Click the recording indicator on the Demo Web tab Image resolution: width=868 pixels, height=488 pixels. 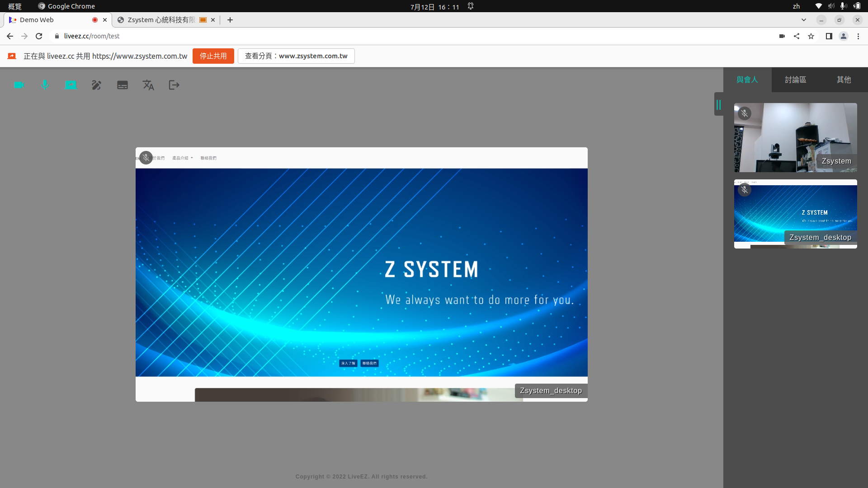pos(95,20)
